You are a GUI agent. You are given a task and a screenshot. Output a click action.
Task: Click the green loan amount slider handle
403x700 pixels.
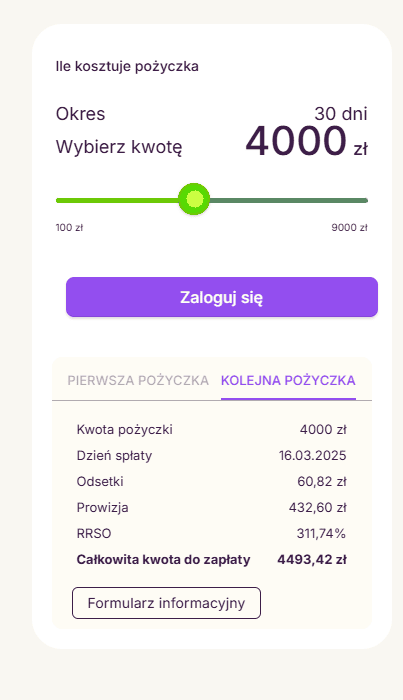click(194, 199)
